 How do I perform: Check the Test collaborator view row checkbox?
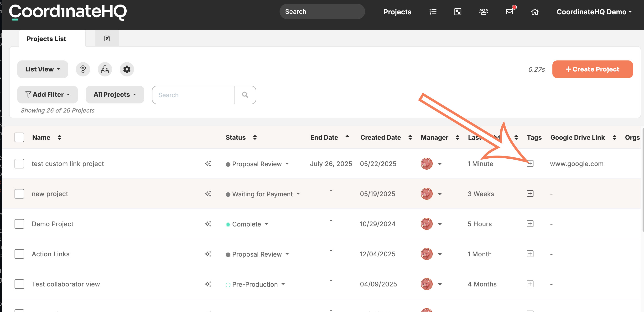pyautogui.click(x=19, y=284)
